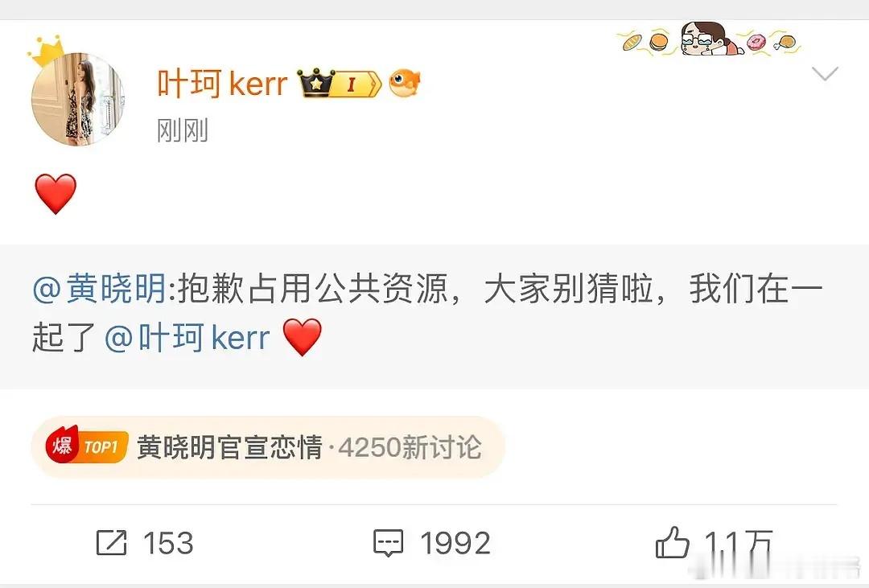Click the 刚刚 timestamp
The height and width of the screenshot is (588, 869).
[183, 131]
